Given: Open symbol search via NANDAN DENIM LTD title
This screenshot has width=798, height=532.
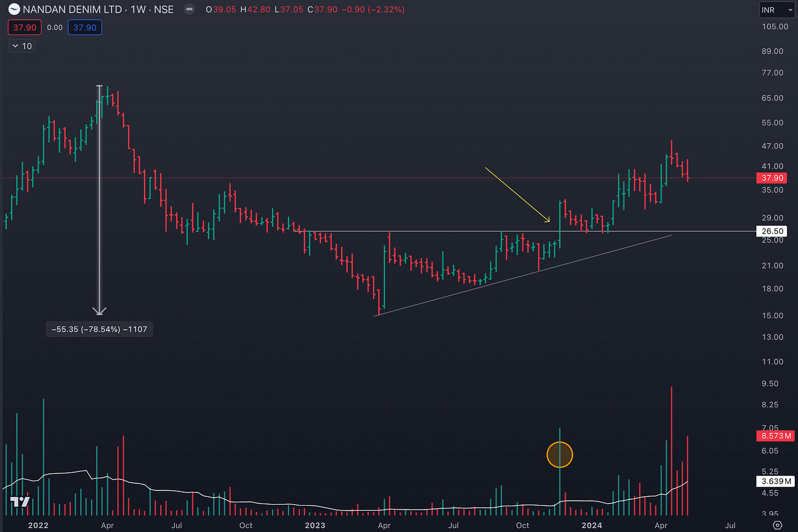Looking at the screenshot, I should pos(98,9).
